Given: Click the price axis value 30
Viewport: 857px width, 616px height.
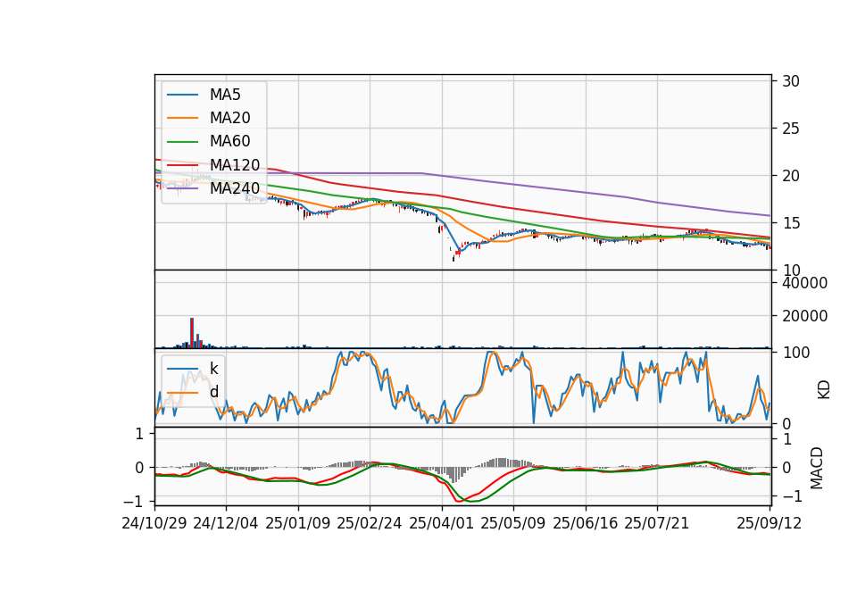Looking at the screenshot, I should 791,81.
